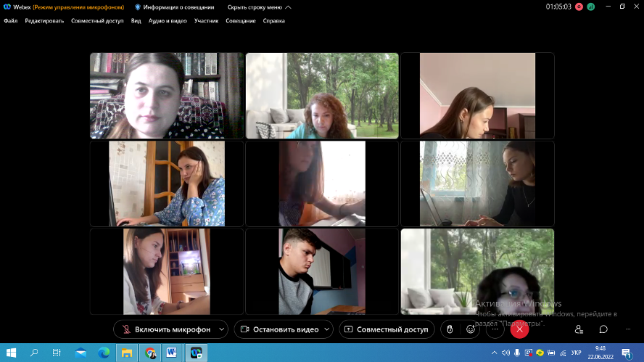The image size is (644, 362).
Task: Open the Аудио и видео menu
Action: pos(168,20)
